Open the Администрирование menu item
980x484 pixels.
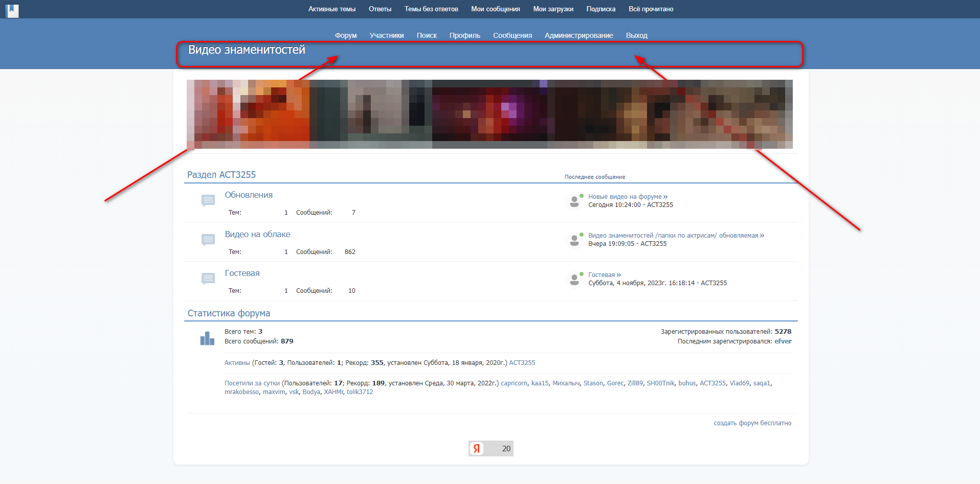578,35
